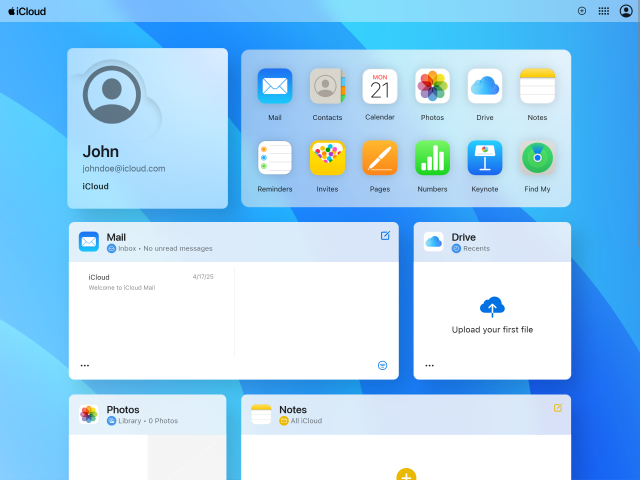
Task: Expand Mail widget more options ellipsis
Action: tap(85, 366)
